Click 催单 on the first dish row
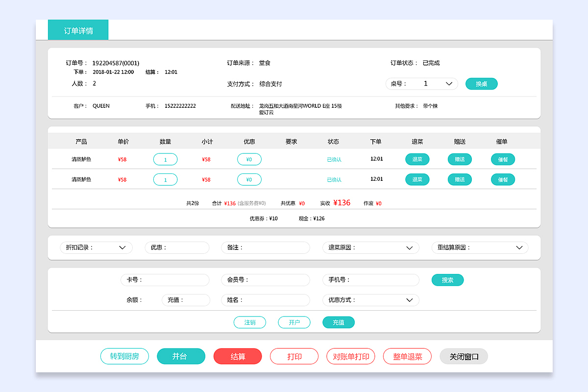 tap(503, 159)
